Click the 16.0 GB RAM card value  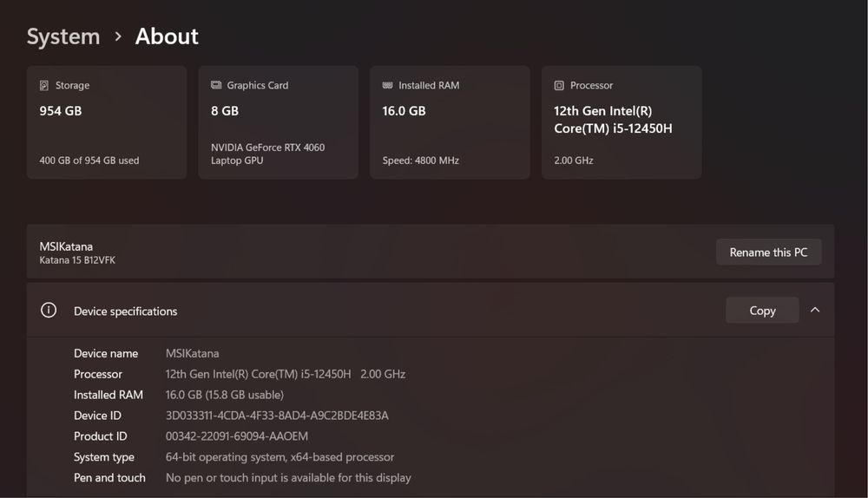click(404, 111)
